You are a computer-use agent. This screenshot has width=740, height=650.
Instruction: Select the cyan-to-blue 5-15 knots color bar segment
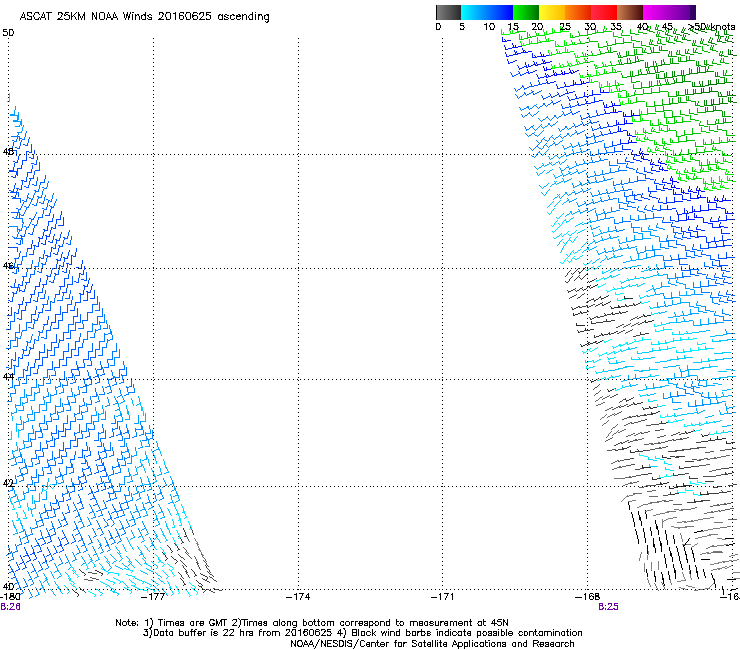click(x=487, y=12)
